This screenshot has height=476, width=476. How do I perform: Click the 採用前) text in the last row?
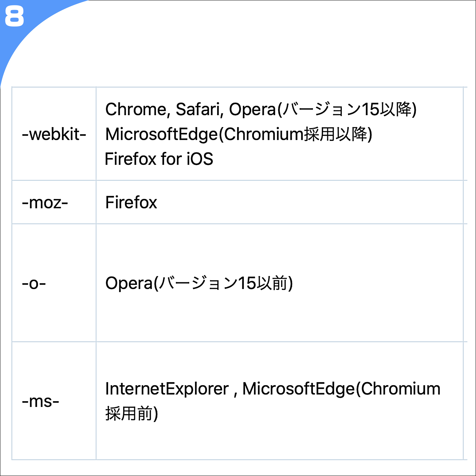(132, 414)
